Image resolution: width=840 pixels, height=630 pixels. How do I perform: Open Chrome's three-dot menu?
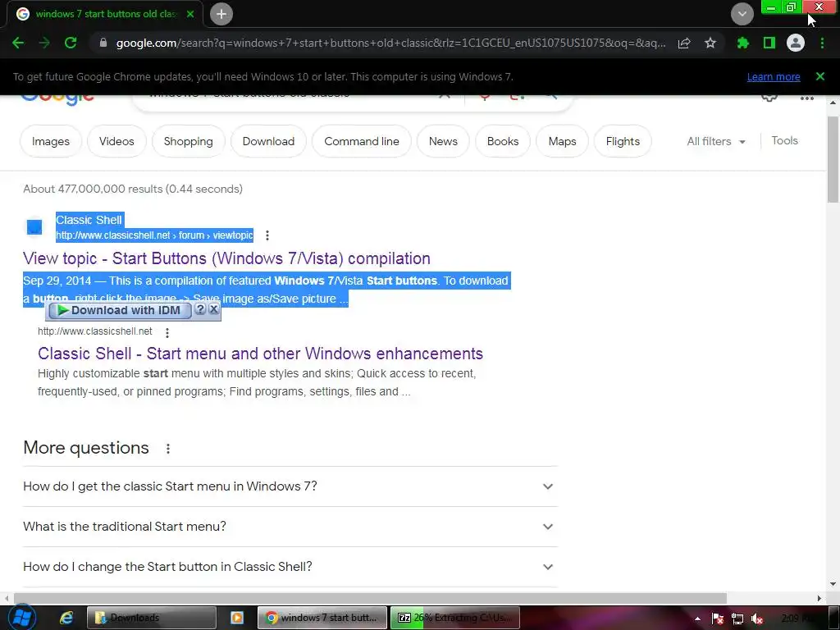pos(822,43)
